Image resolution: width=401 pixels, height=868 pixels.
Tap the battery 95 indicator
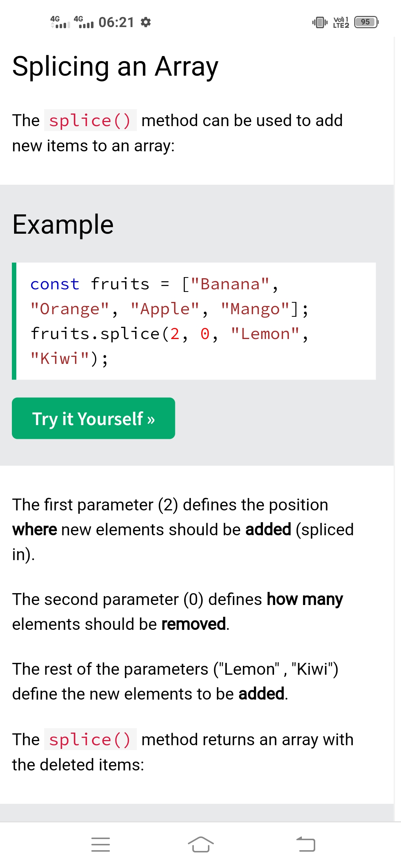click(x=366, y=22)
